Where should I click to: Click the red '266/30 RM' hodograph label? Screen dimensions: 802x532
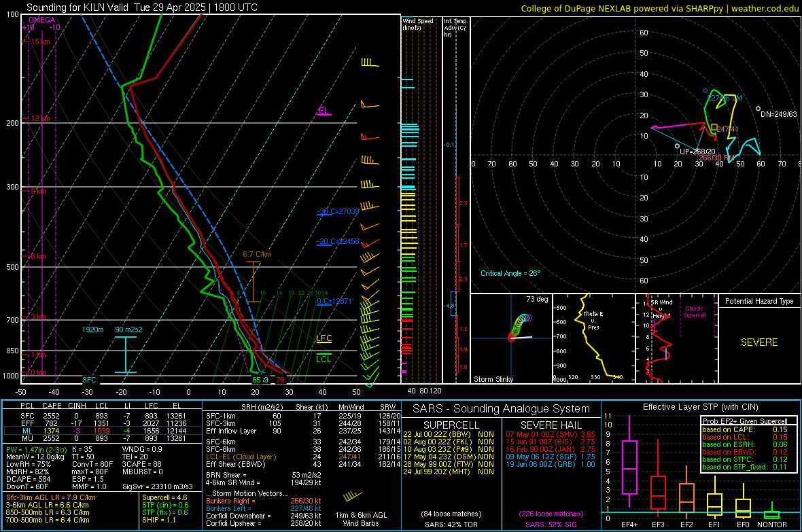tap(716, 158)
